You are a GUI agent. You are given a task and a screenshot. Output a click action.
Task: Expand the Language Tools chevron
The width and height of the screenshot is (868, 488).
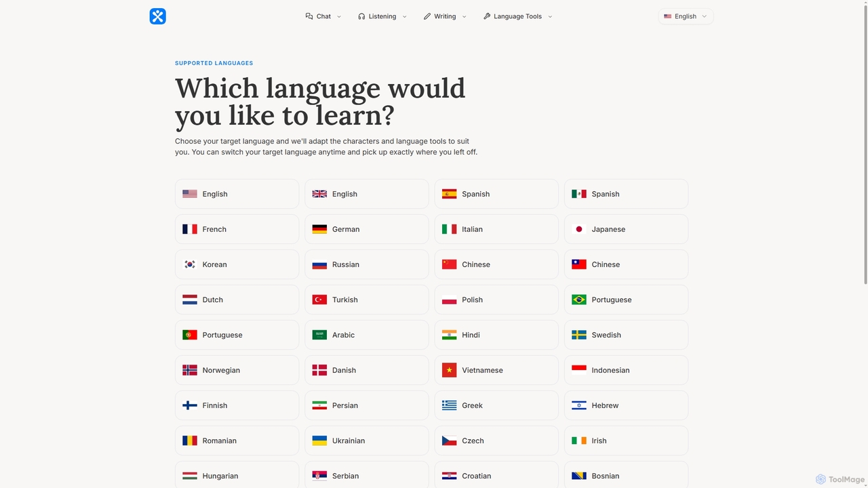pyautogui.click(x=550, y=16)
